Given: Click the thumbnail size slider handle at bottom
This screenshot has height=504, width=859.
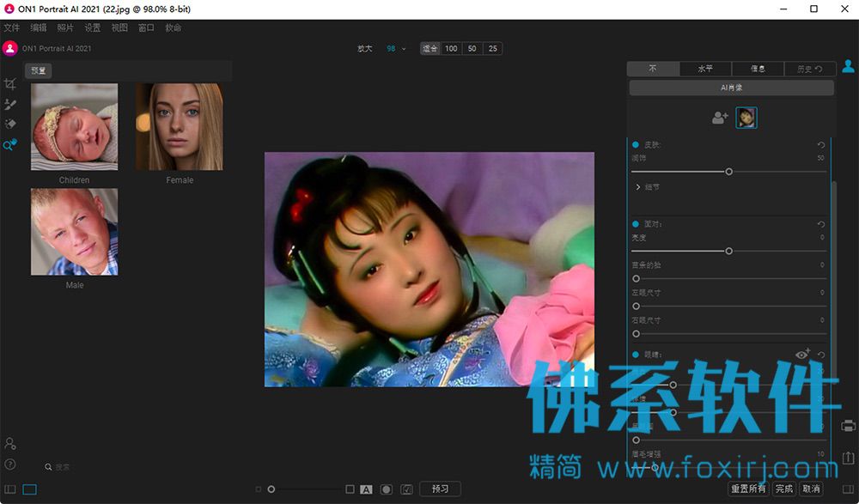Looking at the screenshot, I should point(271,489).
